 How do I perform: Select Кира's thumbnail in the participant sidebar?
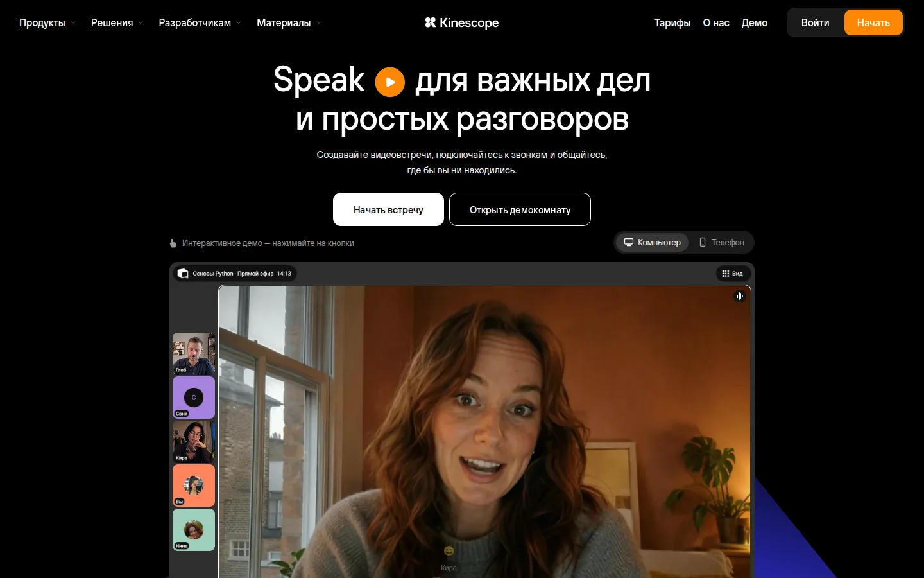(x=194, y=442)
